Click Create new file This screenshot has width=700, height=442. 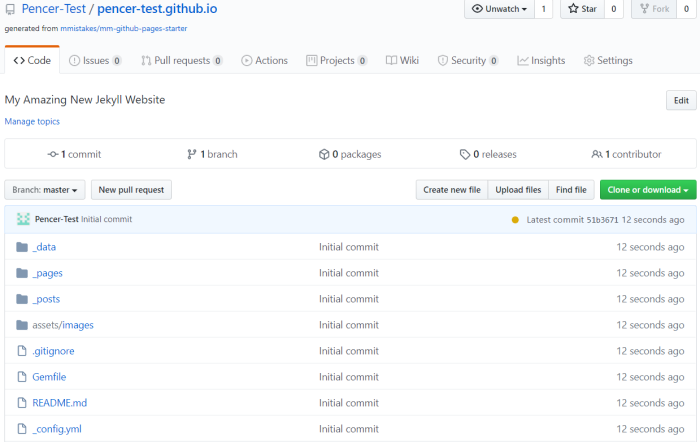click(x=452, y=190)
